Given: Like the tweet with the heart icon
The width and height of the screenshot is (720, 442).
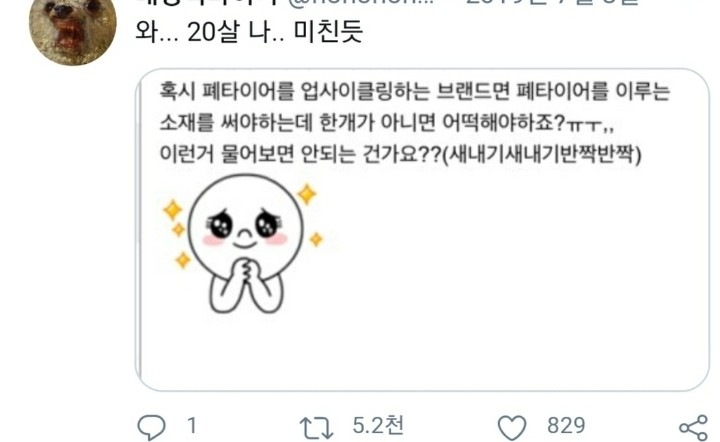Looking at the screenshot, I should click(x=512, y=428).
